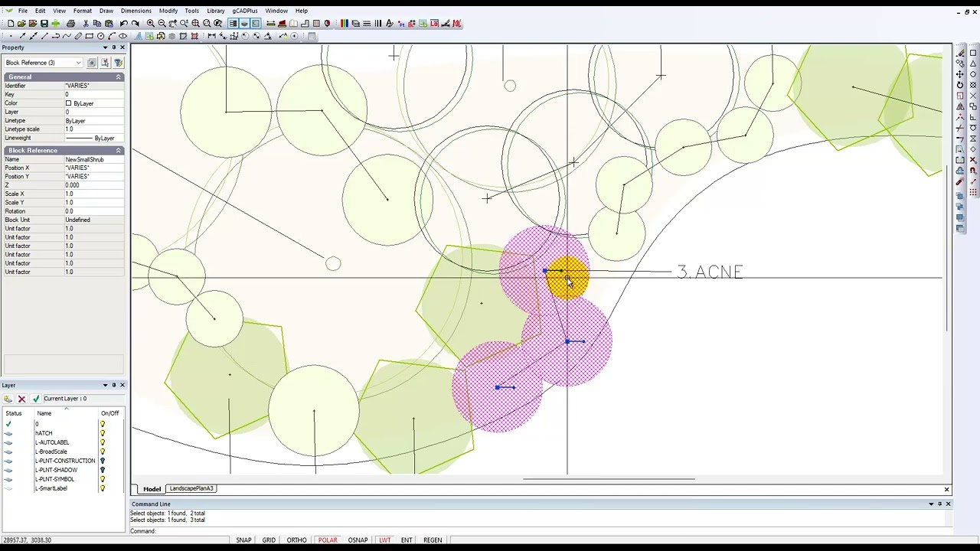Viewport: 980px width, 551px height.
Task: Select the Rectangle draw tool
Action: coord(89,36)
